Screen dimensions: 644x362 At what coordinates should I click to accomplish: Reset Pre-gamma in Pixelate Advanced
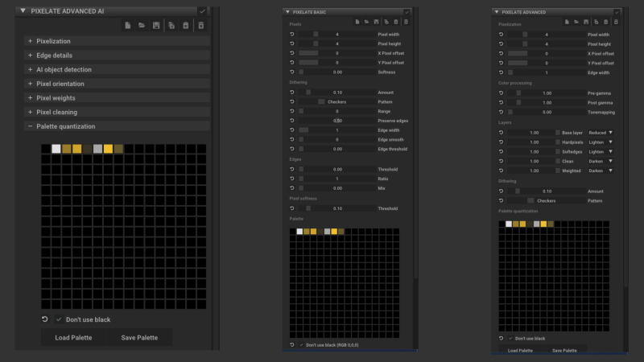pos(501,93)
